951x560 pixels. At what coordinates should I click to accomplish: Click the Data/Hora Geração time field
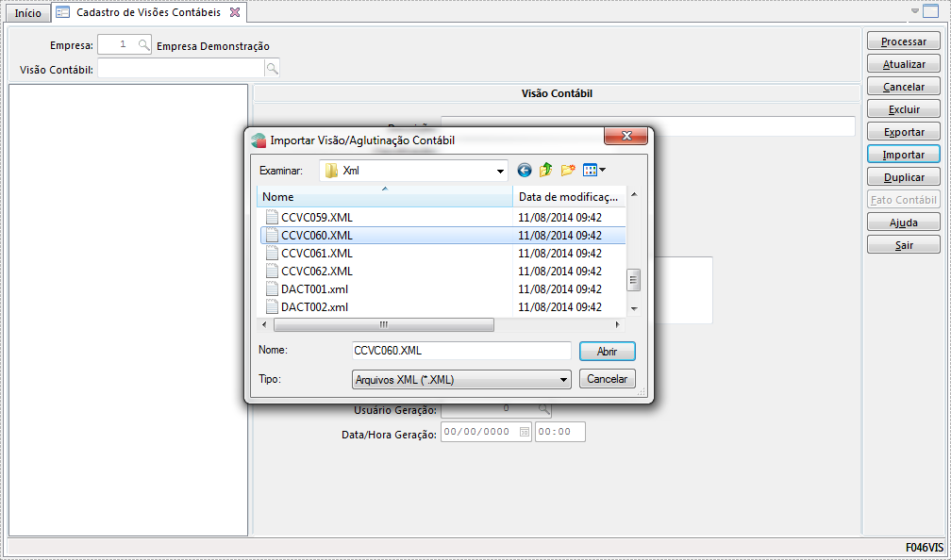pos(559,432)
